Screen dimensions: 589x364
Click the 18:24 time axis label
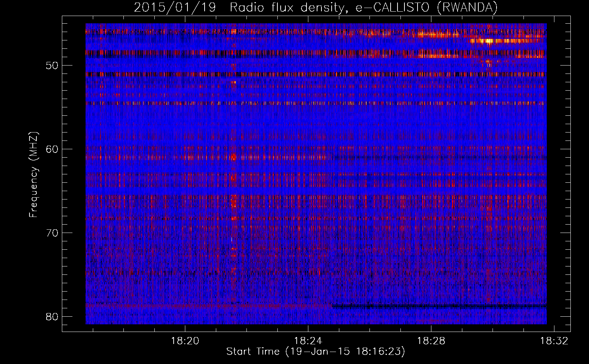pyautogui.click(x=308, y=341)
